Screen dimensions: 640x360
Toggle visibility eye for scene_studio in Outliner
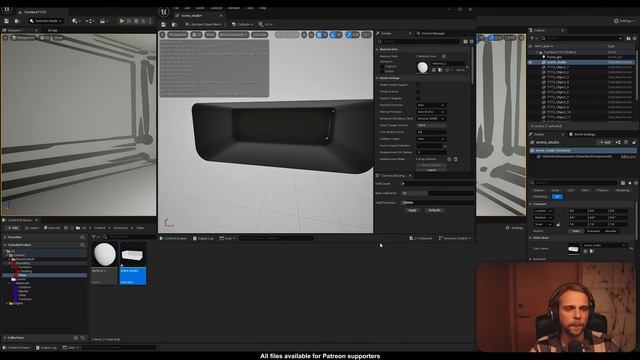point(530,62)
